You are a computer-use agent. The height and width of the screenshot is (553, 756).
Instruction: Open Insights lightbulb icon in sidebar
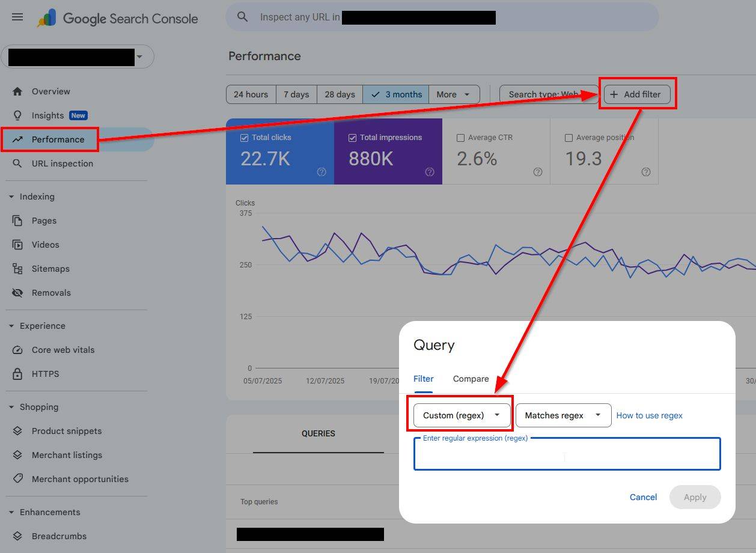[x=17, y=115]
